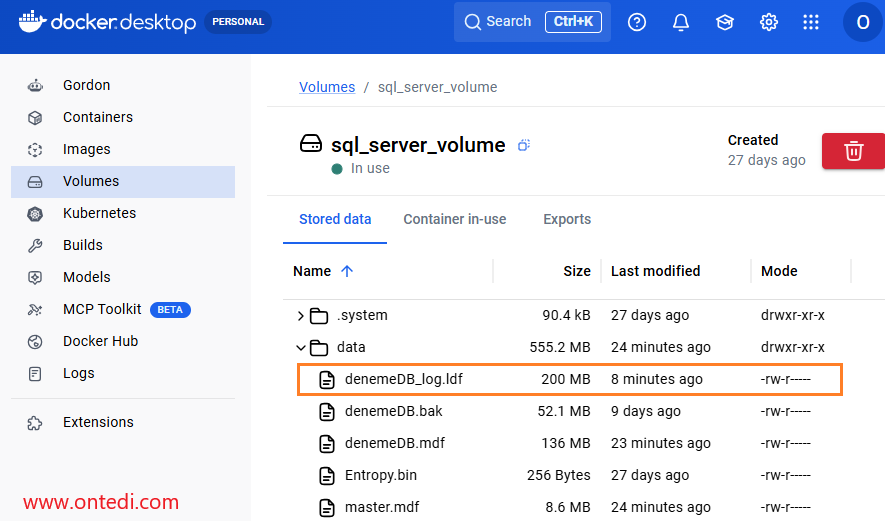
Task: Open Kubernetes in the sidebar
Action: click(x=123, y=213)
